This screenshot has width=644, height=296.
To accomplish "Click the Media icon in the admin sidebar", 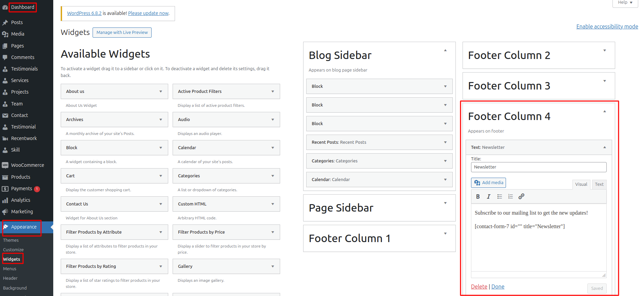I will [x=5, y=34].
